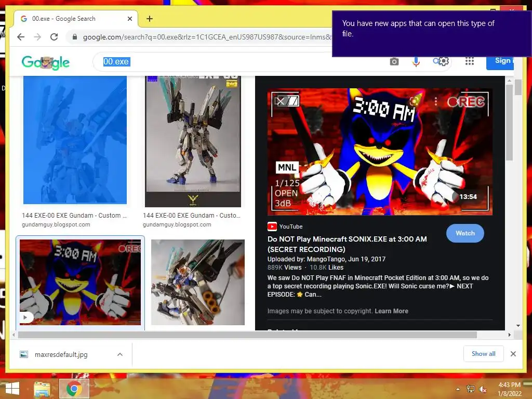Close the 00.exe Google Search tab

[129, 19]
